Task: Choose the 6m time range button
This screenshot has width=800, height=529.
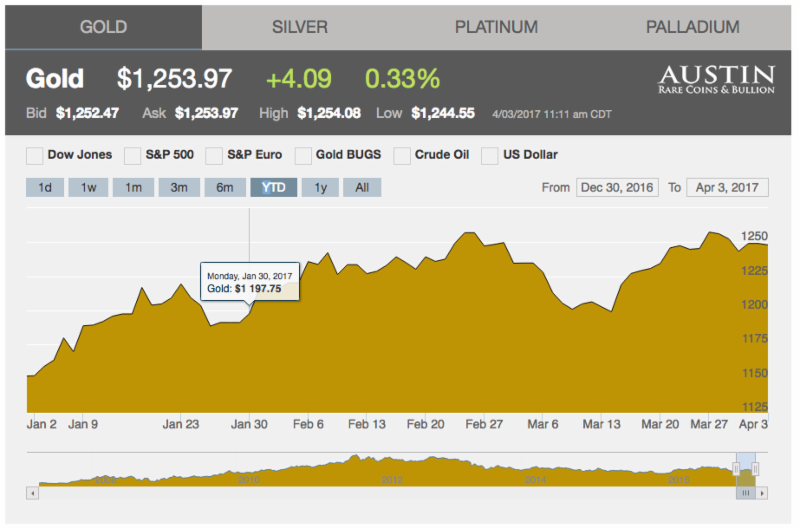Action: click(225, 188)
